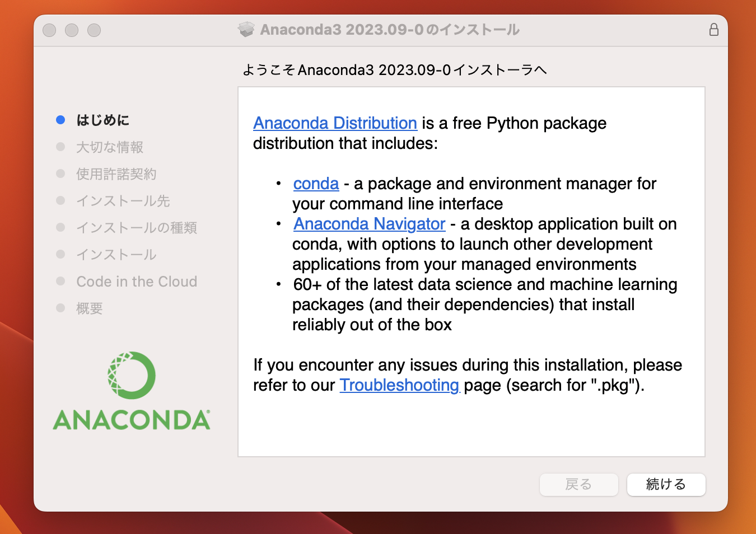
Task: Click the welcome heading text area
Action: [395, 69]
